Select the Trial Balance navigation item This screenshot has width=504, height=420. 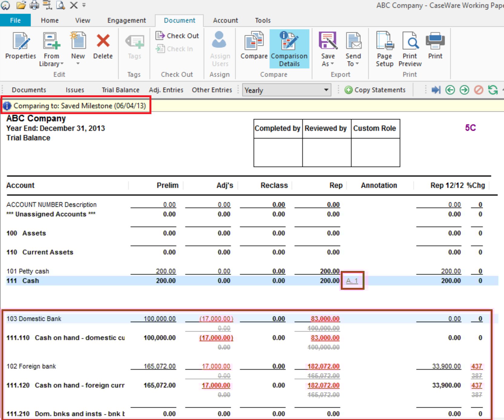(x=120, y=90)
